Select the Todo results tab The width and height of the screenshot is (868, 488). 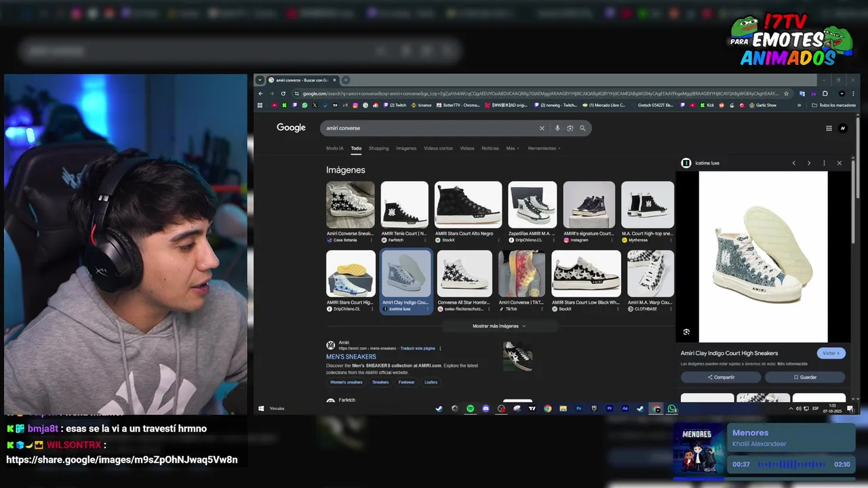tap(356, 148)
